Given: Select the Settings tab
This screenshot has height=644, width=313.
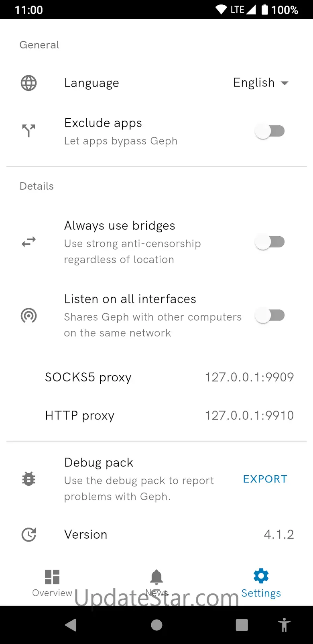Looking at the screenshot, I should point(261,583).
